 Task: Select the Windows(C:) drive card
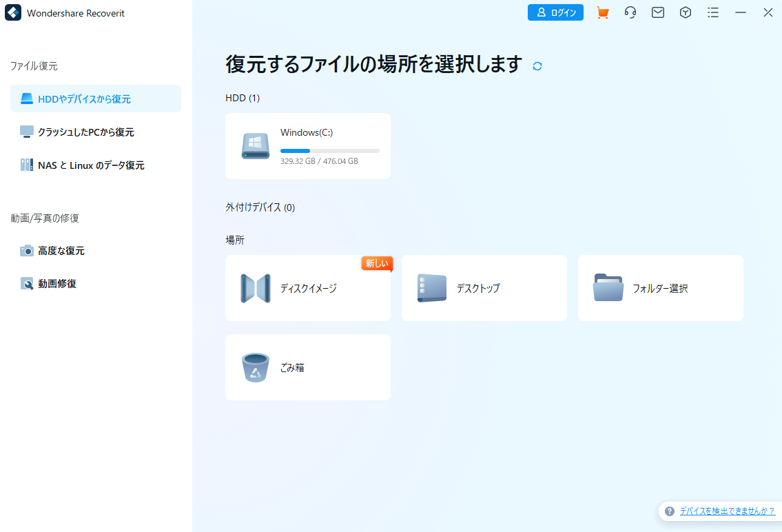[x=307, y=146]
